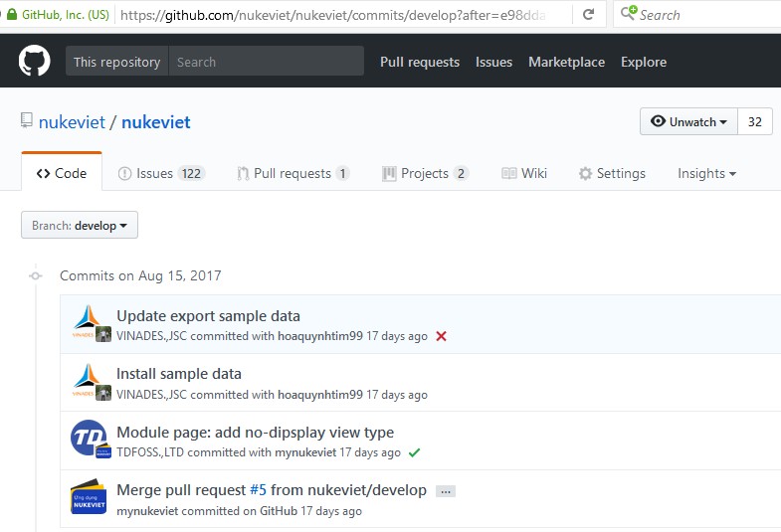Open the bold nukeviet repository link
This screenshot has width=781, height=532.
tap(156, 122)
